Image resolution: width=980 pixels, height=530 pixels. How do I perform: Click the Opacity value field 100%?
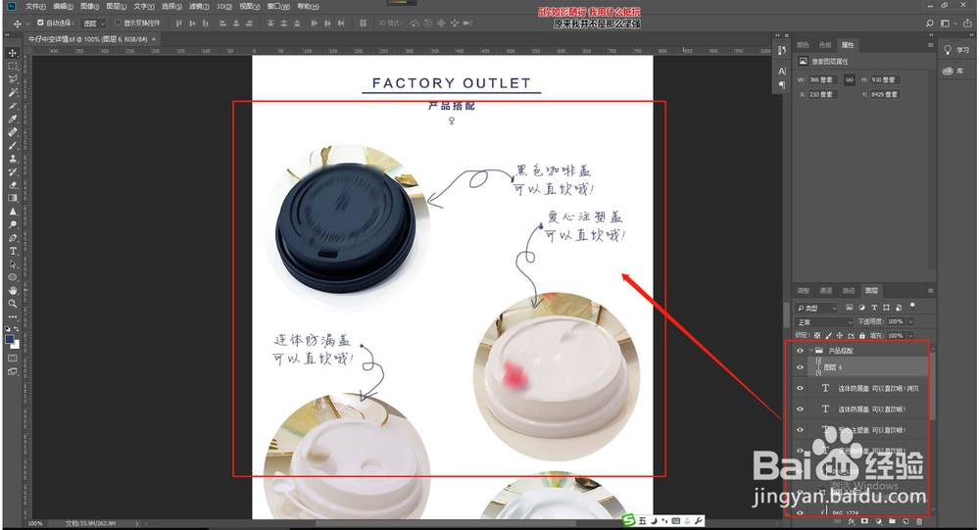896,322
